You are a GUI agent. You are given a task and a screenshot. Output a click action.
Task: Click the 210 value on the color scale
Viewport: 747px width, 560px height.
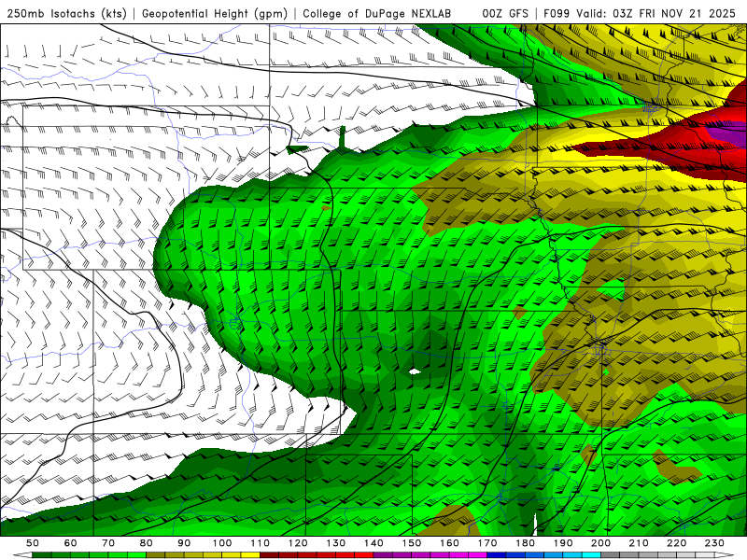pos(639,543)
